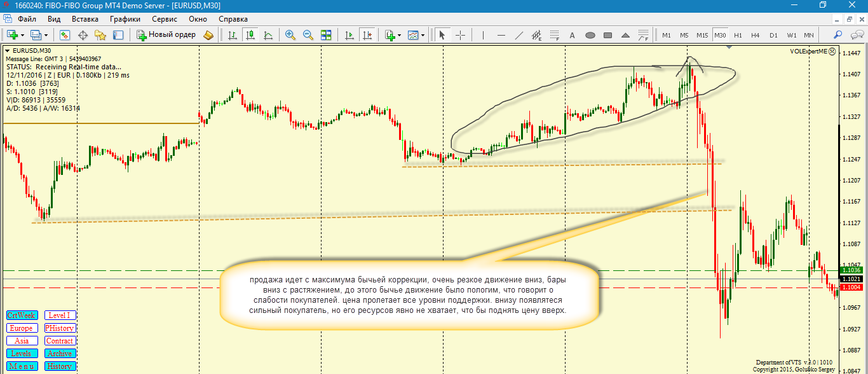Screen dimensions: 868x374
Task: Zoom in on the chart
Action: (290, 35)
